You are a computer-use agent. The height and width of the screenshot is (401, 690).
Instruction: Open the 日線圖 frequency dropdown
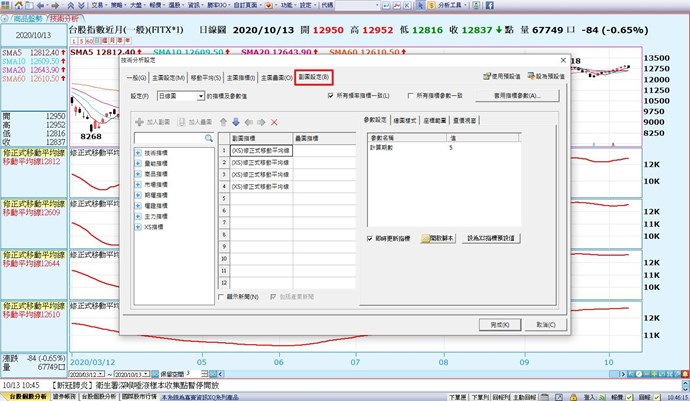click(x=201, y=96)
